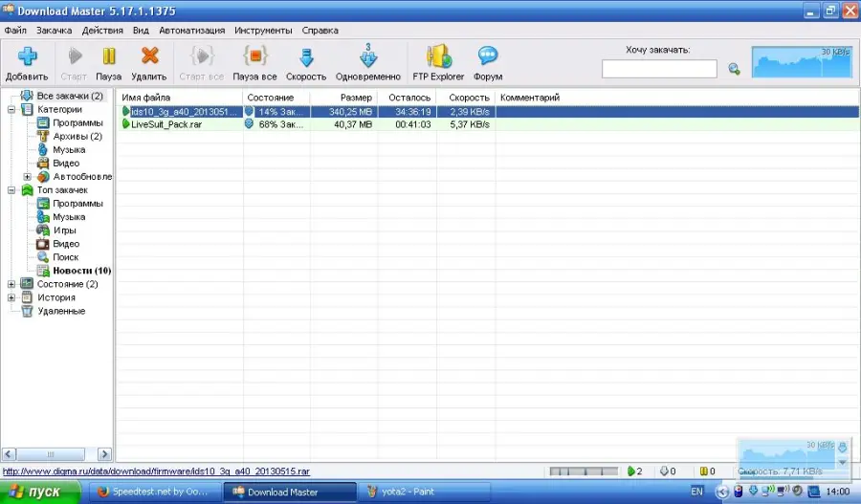Open FTP Explorer from the toolbar
The width and height of the screenshot is (861, 504).
pos(439,56)
